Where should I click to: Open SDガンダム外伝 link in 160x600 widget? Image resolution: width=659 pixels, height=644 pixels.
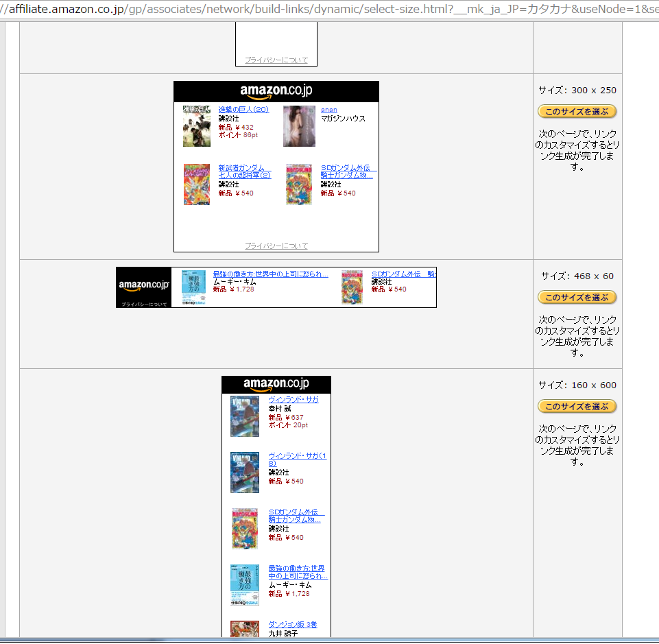pos(296,516)
